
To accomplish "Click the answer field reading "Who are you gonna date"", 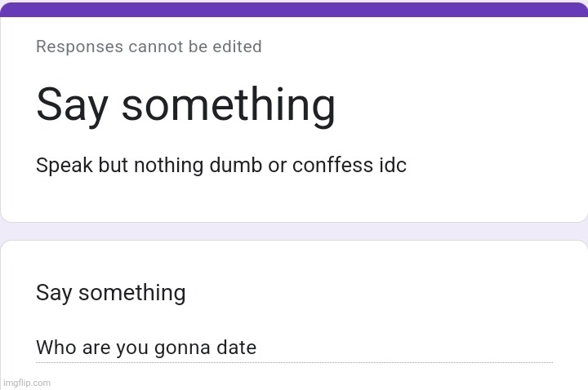I will click(294, 348).
